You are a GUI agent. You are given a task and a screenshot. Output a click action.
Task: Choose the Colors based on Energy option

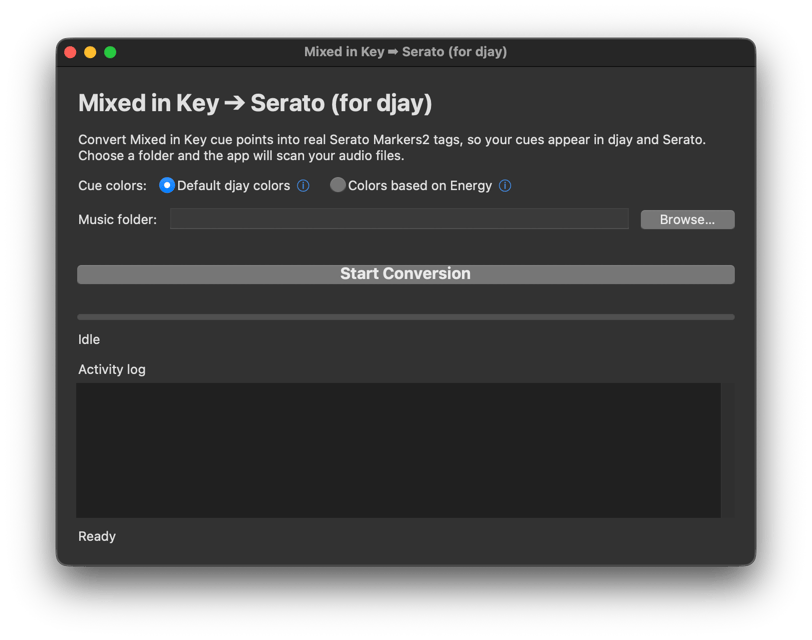338,185
